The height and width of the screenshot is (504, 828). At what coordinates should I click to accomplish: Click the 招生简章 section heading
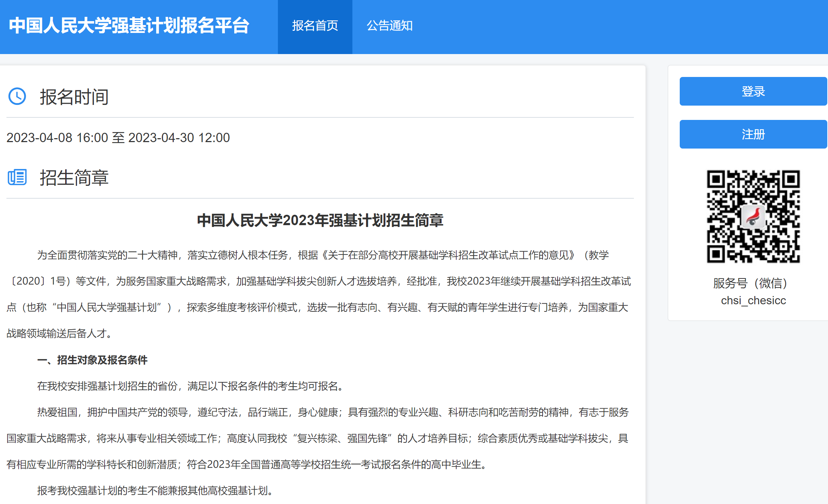[x=74, y=178]
